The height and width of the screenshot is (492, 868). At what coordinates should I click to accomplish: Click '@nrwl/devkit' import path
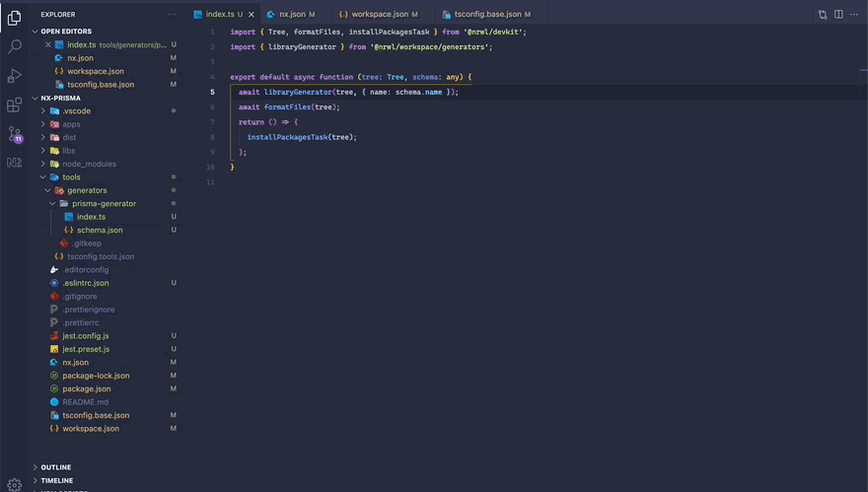(492, 33)
